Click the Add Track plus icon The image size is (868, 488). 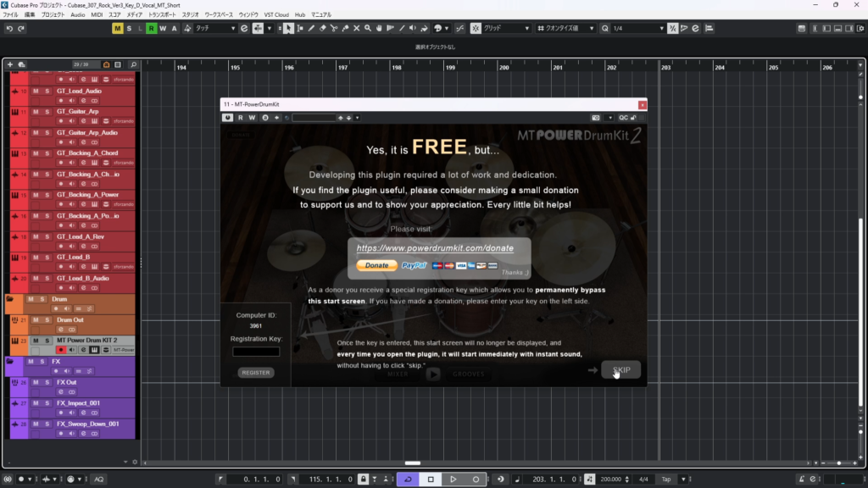(x=10, y=64)
